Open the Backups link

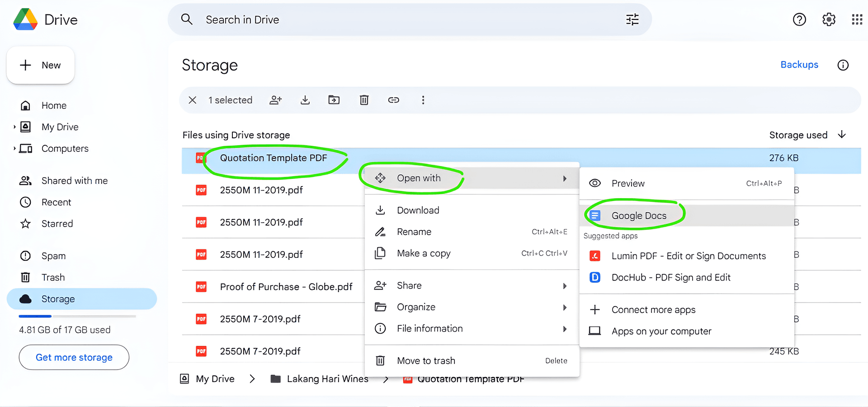pos(799,65)
